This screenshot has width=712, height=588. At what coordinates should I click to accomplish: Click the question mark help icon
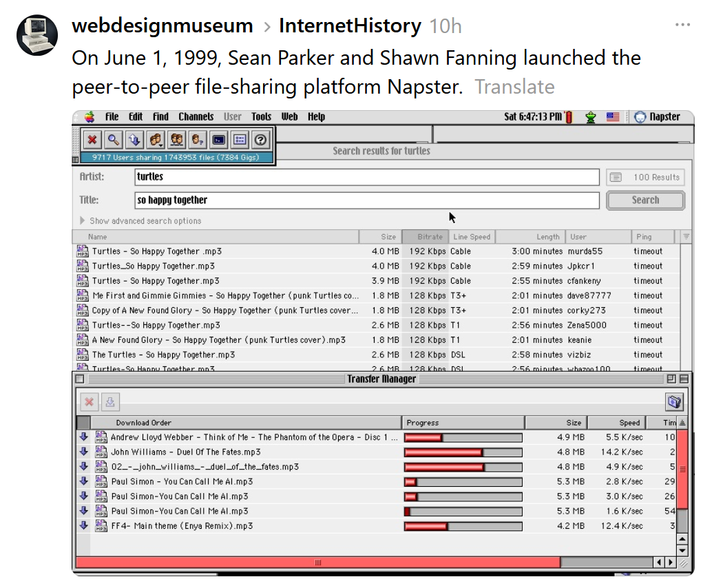[261, 140]
